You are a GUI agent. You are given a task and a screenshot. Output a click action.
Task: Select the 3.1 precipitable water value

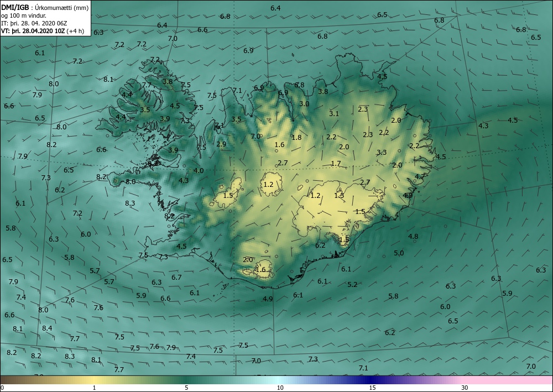(x=334, y=113)
